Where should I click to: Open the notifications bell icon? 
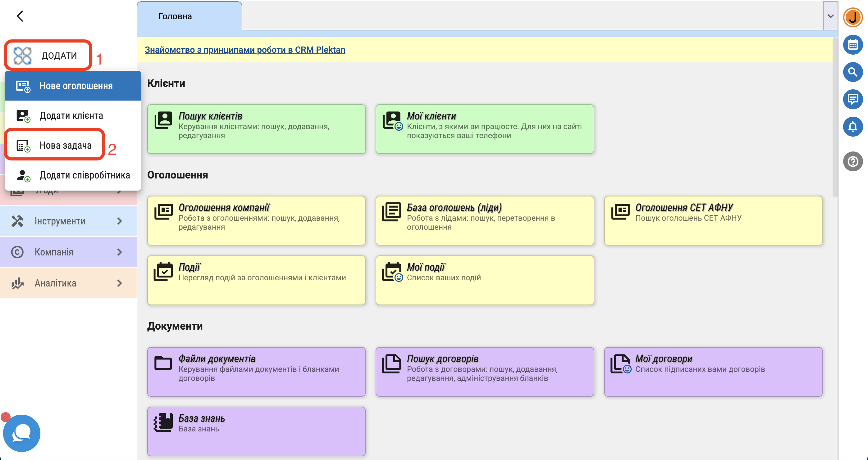coord(852,127)
